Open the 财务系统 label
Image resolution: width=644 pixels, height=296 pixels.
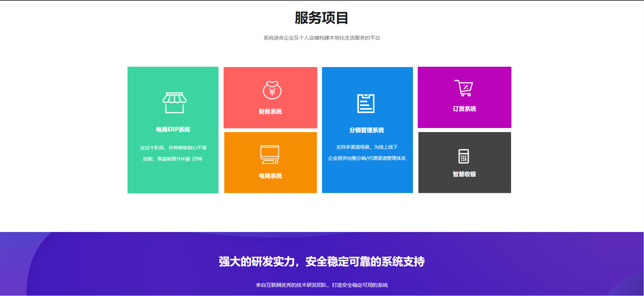pyautogui.click(x=270, y=111)
